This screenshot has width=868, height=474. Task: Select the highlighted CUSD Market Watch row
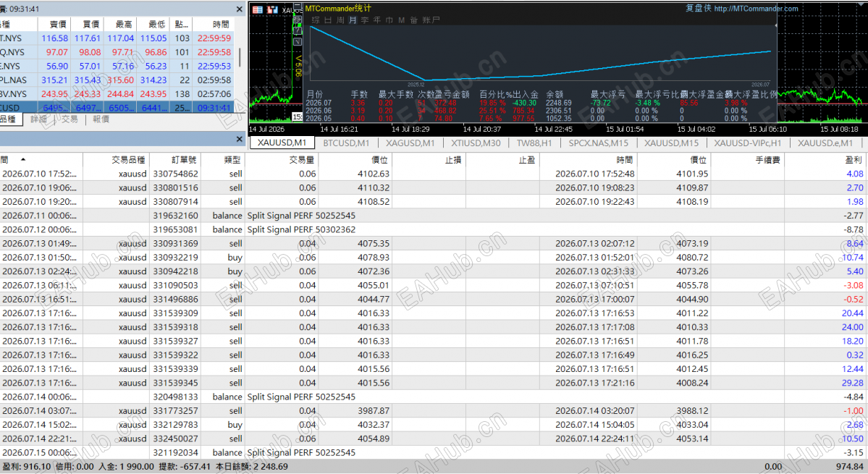click(x=117, y=107)
